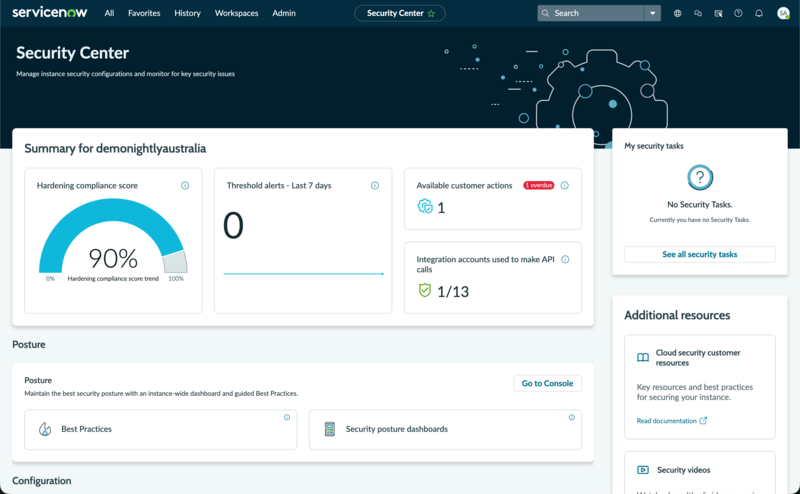Open Read documentation link
Viewport: 800px width, 494px height.
(666, 421)
